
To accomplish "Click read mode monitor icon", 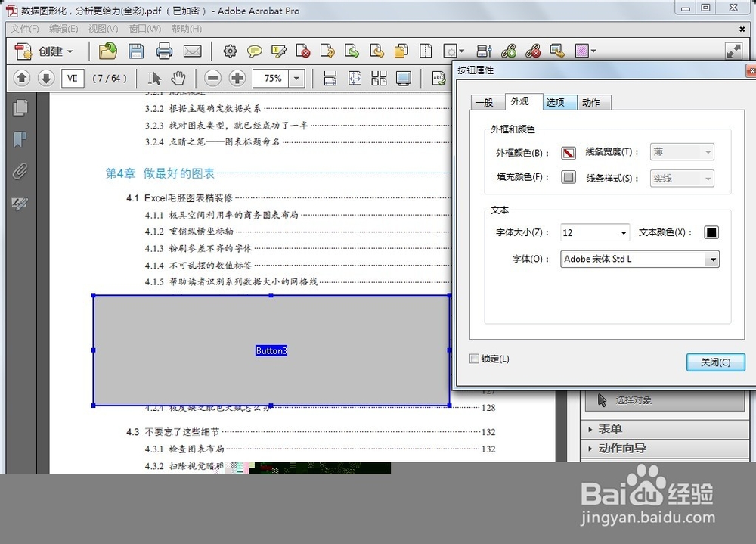I will coord(404,78).
